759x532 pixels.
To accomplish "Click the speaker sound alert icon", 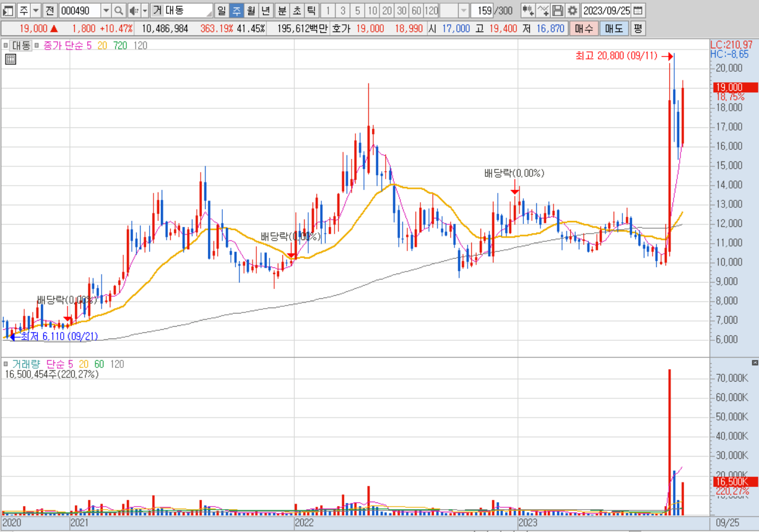I will pos(133,11).
